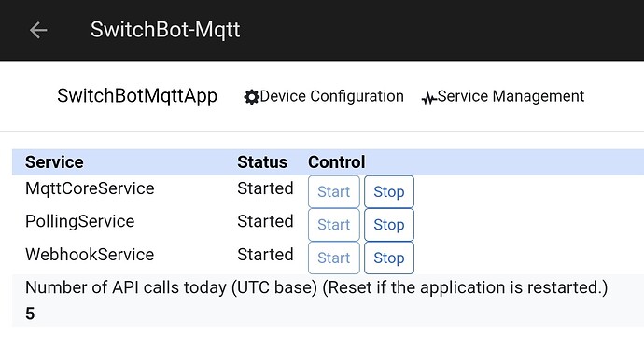Click the Service column header
The image size is (644, 349).
point(54,162)
